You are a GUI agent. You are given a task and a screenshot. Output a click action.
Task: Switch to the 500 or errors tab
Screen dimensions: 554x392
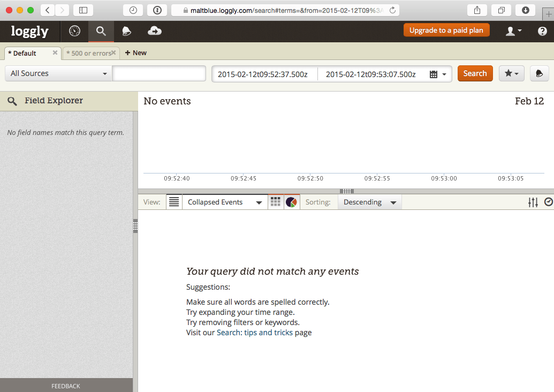[x=88, y=53]
